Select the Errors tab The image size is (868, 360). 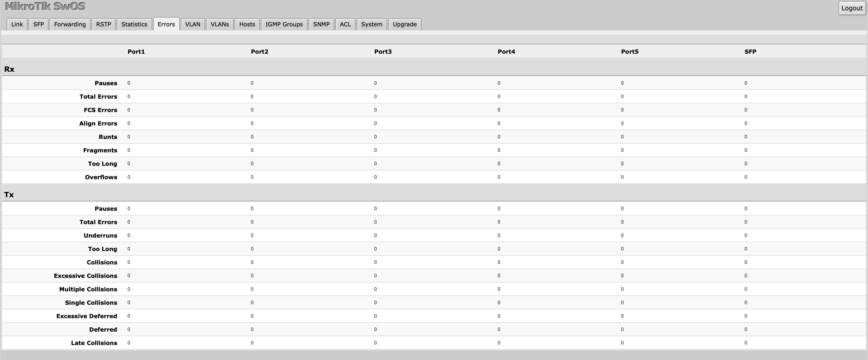coord(166,24)
